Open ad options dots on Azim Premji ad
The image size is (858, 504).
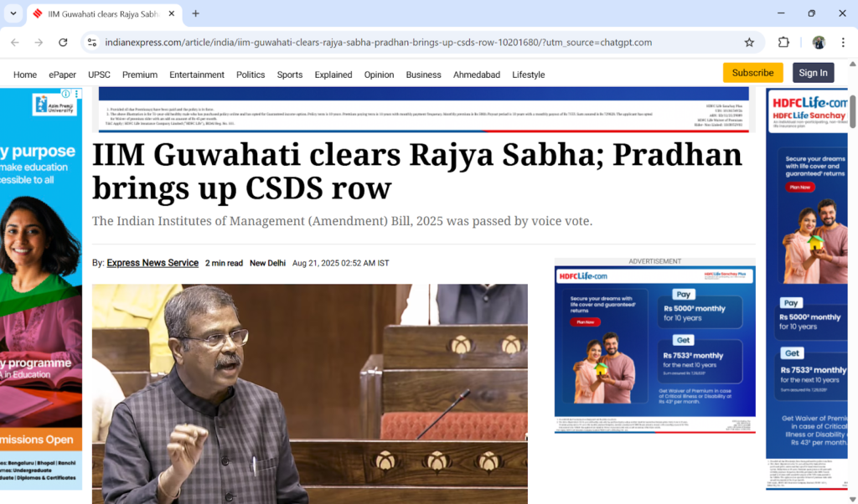point(76,94)
